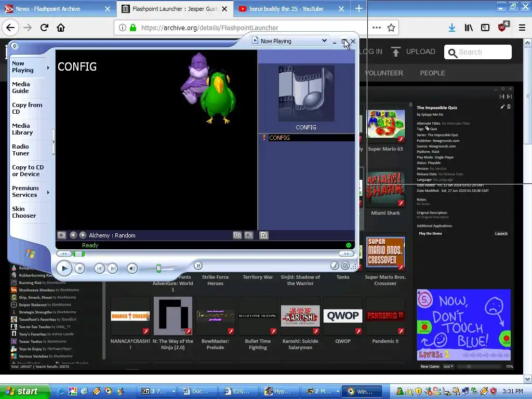
Task: Select the Pandemic II game thumbnail
Action: tap(385, 316)
